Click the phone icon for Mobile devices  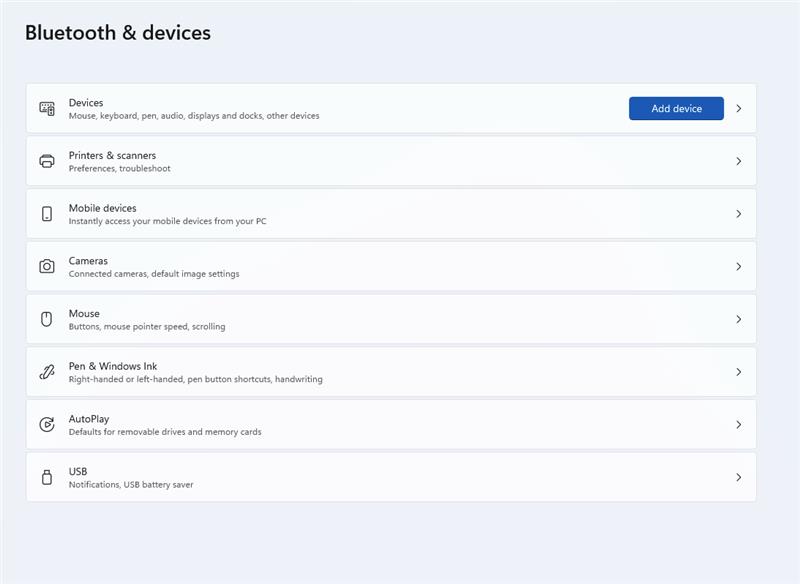click(x=47, y=214)
